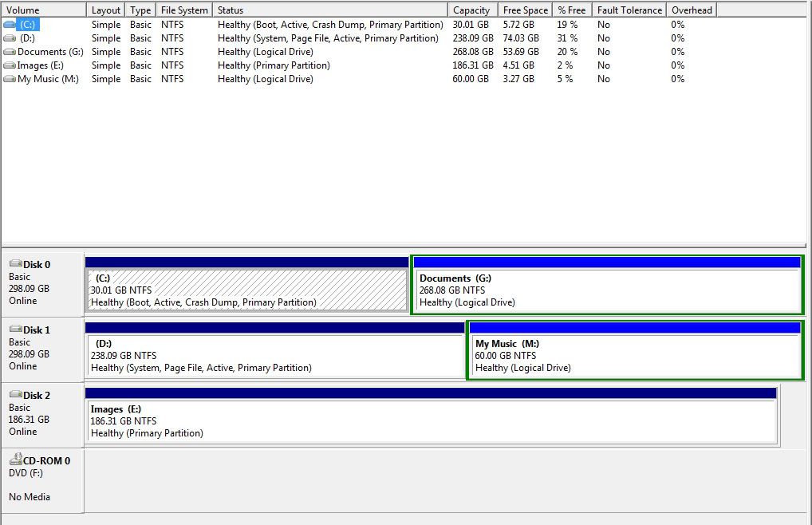Select My Music (M:) volume name in list
812x525 pixels.
(48, 79)
